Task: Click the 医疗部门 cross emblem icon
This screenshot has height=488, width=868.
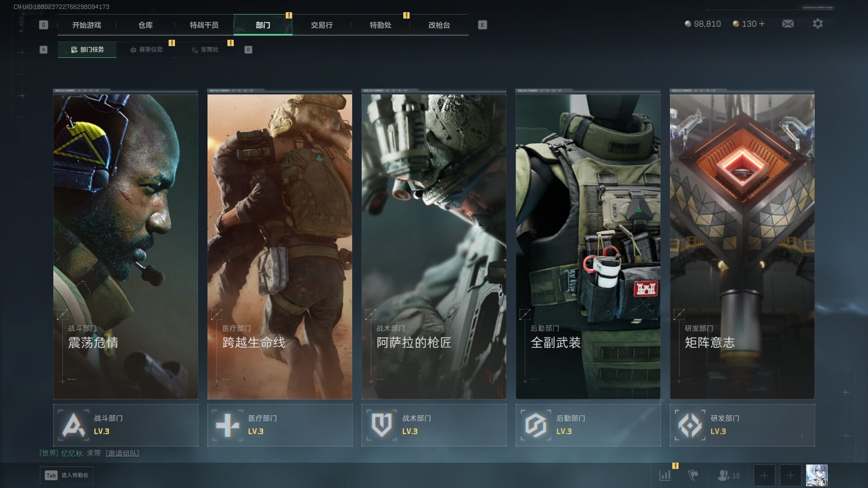Action: pyautogui.click(x=227, y=425)
